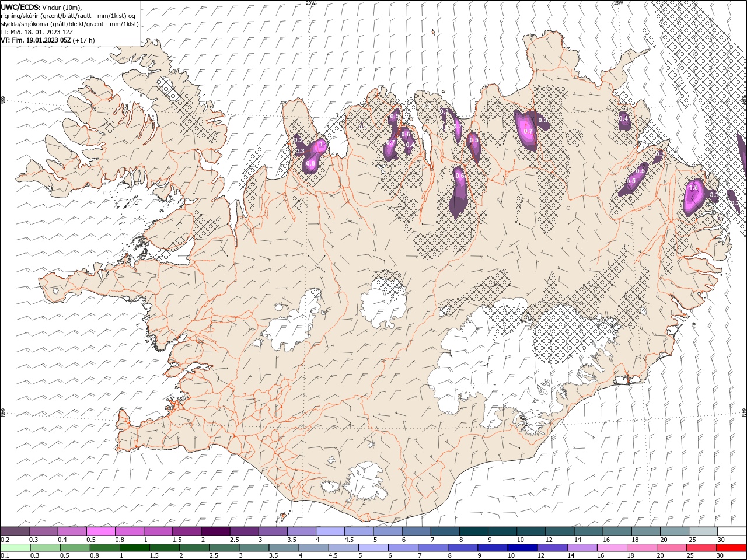The width and height of the screenshot is (747, 560).
Task: Select the lavender swatch labeled 4 in upper legend
Action: (330, 531)
